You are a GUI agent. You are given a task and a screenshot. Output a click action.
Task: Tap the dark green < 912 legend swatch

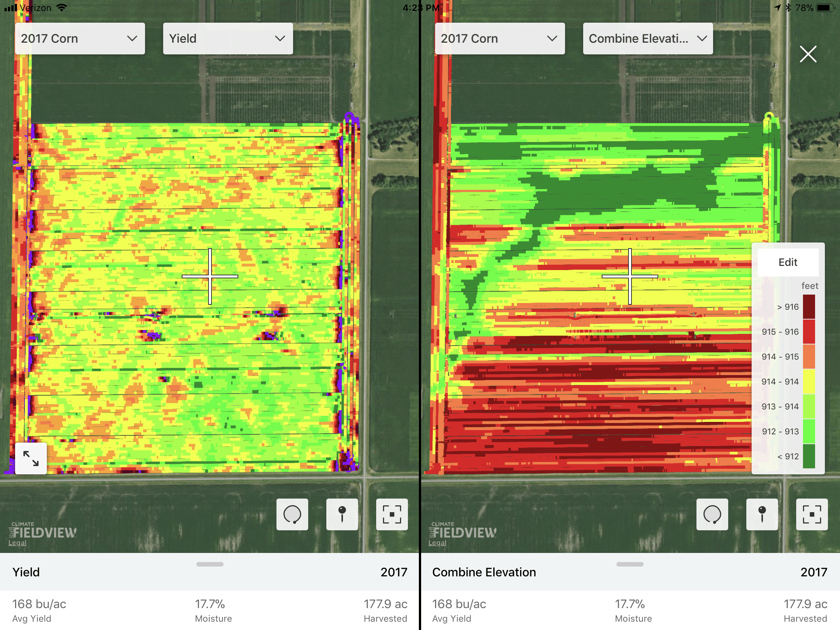tap(809, 456)
